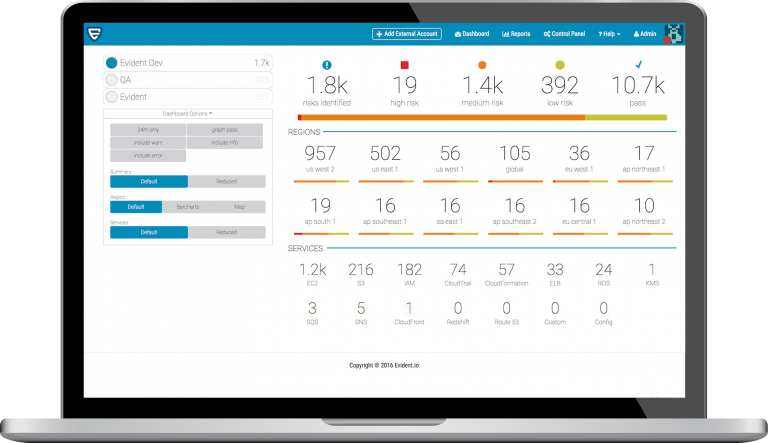Select the QA account radio button
The width and height of the screenshot is (768, 443).
[x=112, y=80]
